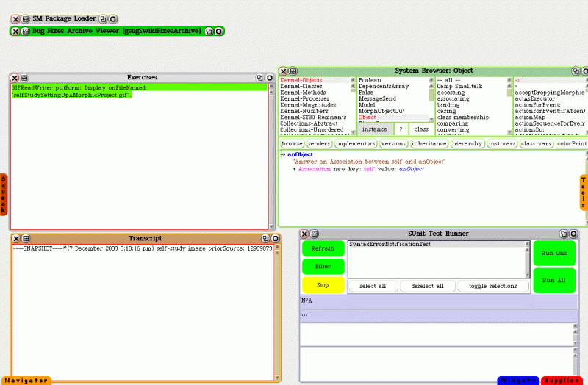The width and height of the screenshot is (588, 385).
Task: Close the Transcript window
Action: 15,239
